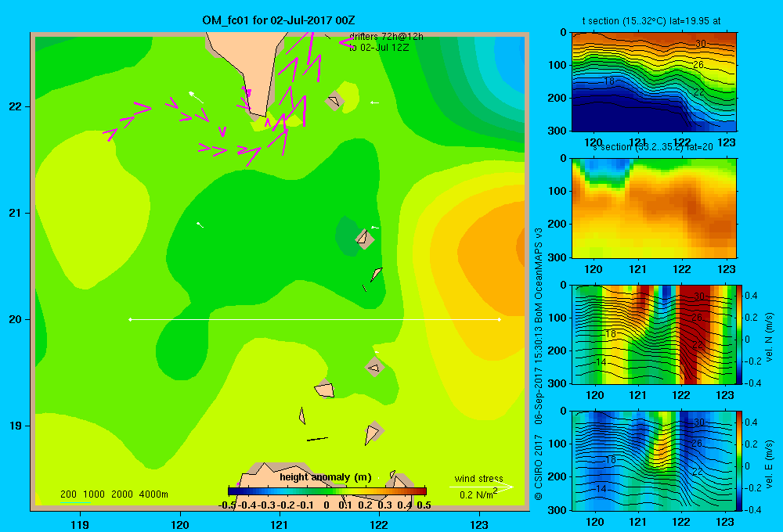783x532 pixels.
Task: Select the 'wind stress' label
Action: [x=478, y=478]
